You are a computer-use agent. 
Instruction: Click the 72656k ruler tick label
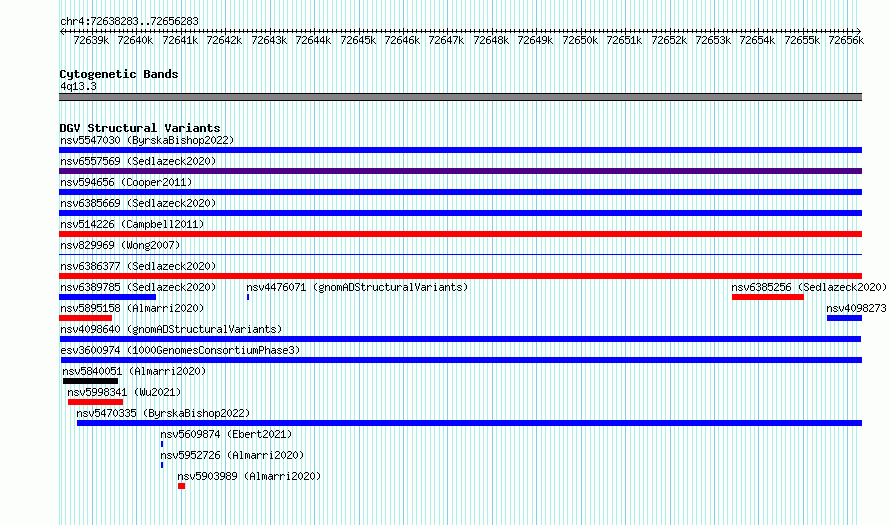pos(846,40)
